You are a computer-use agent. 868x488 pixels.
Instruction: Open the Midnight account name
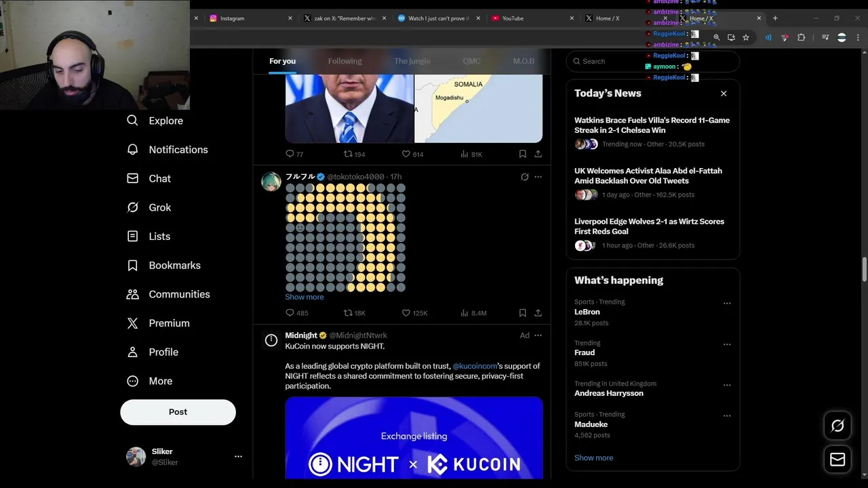coord(301,335)
